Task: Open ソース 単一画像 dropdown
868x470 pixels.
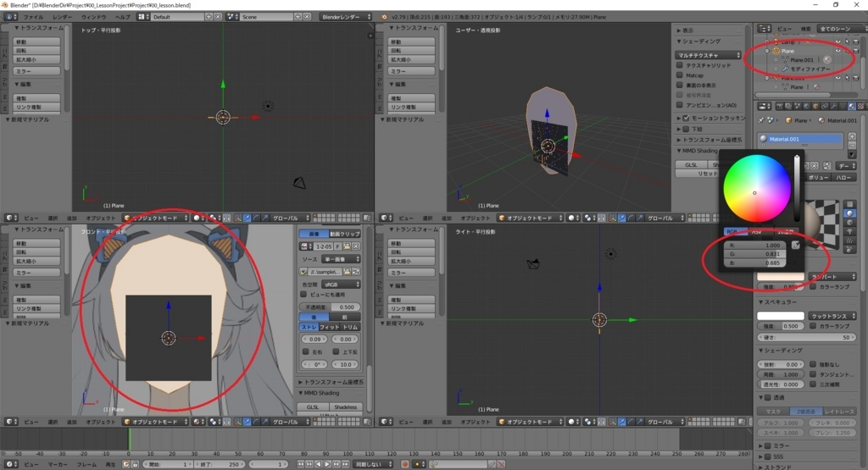Action: tap(341, 259)
